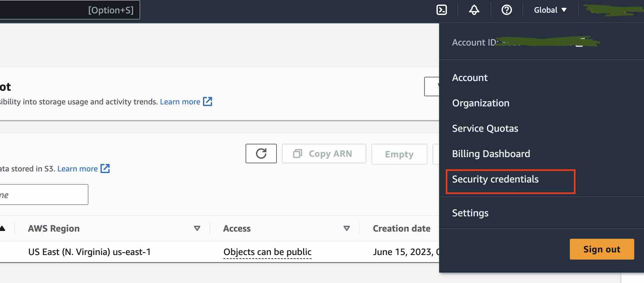Open the CloudShell terminal icon

pos(441,10)
